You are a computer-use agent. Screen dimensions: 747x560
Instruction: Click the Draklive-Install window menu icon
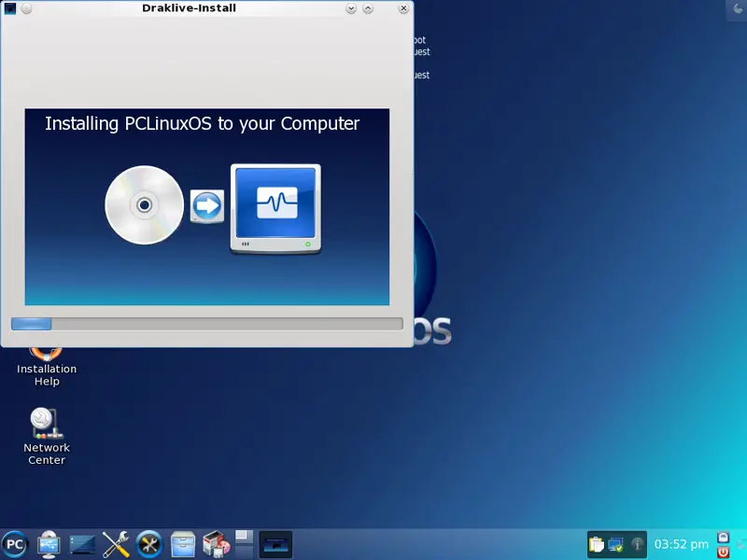click(x=10, y=8)
